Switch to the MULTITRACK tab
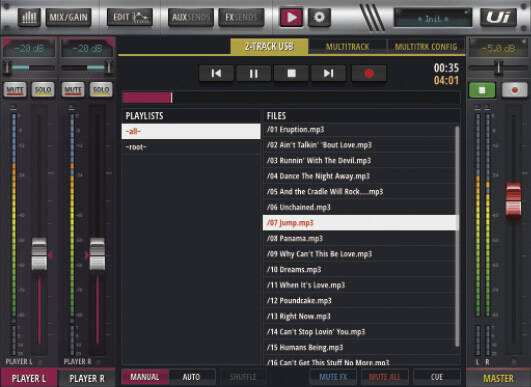531x387 pixels. point(347,46)
